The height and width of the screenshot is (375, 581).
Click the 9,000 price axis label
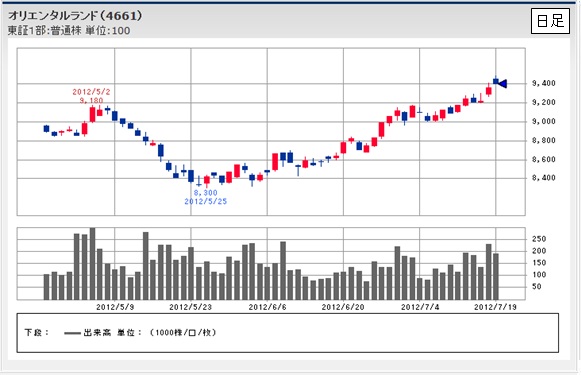(544, 122)
